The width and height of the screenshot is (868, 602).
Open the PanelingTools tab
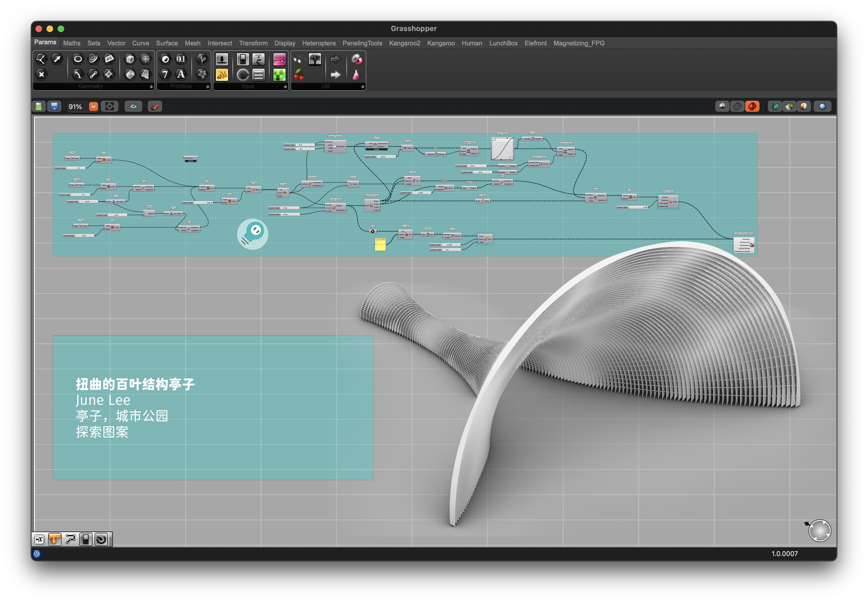point(362,43)
